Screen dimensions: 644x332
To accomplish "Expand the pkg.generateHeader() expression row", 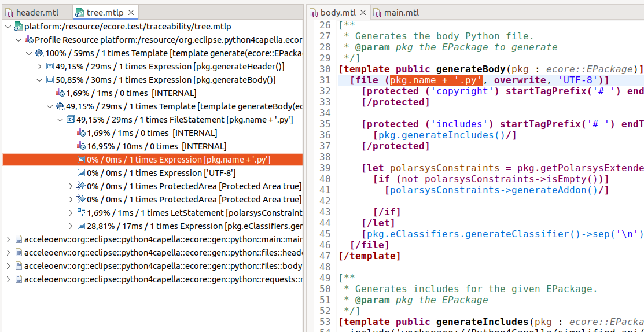I will coord(39,67).
